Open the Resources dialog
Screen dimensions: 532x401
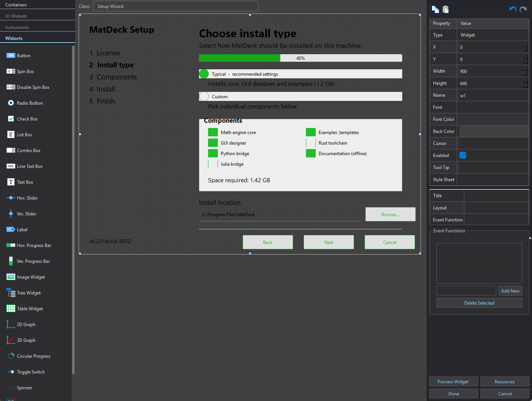[505, 381]
